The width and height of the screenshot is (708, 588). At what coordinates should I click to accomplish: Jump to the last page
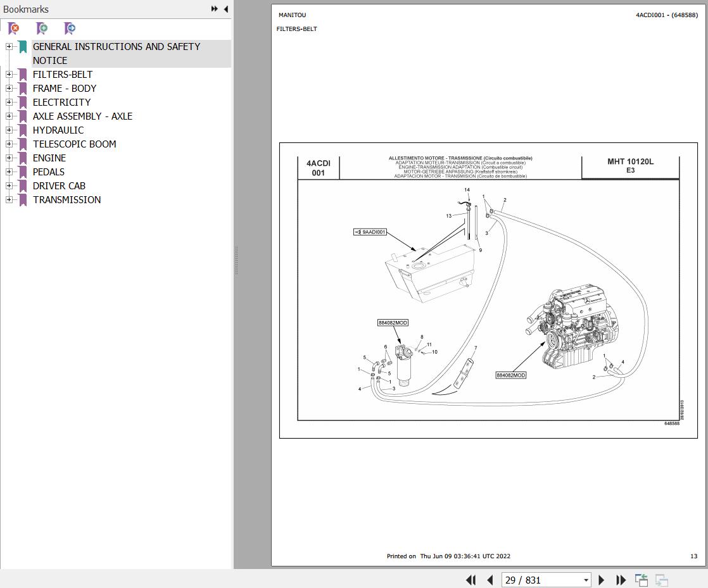tap(621, 580)
